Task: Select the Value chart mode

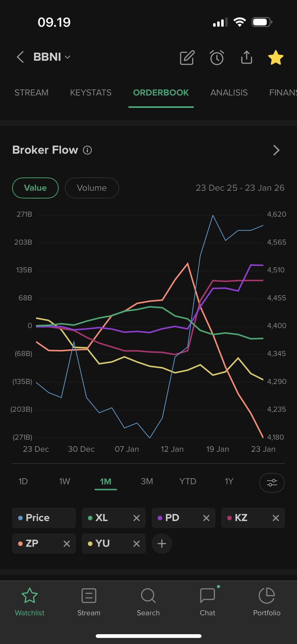Action: [x=35, y=188]
